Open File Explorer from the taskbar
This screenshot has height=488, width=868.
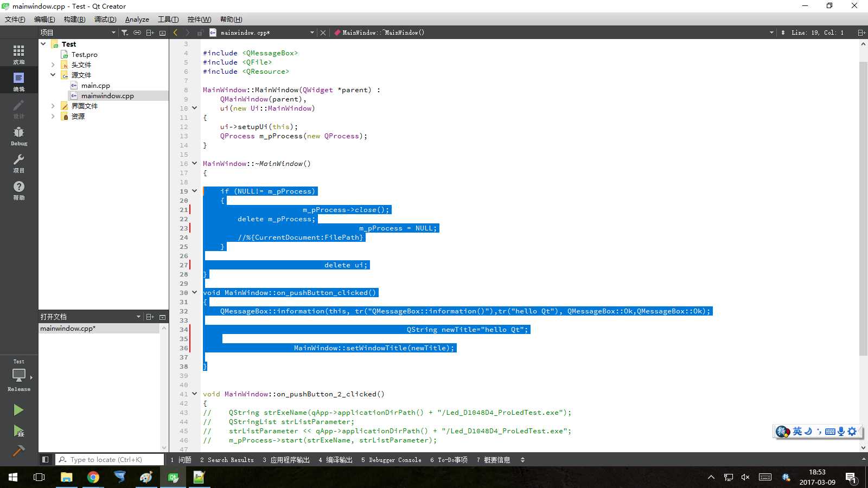click(66, 477)
